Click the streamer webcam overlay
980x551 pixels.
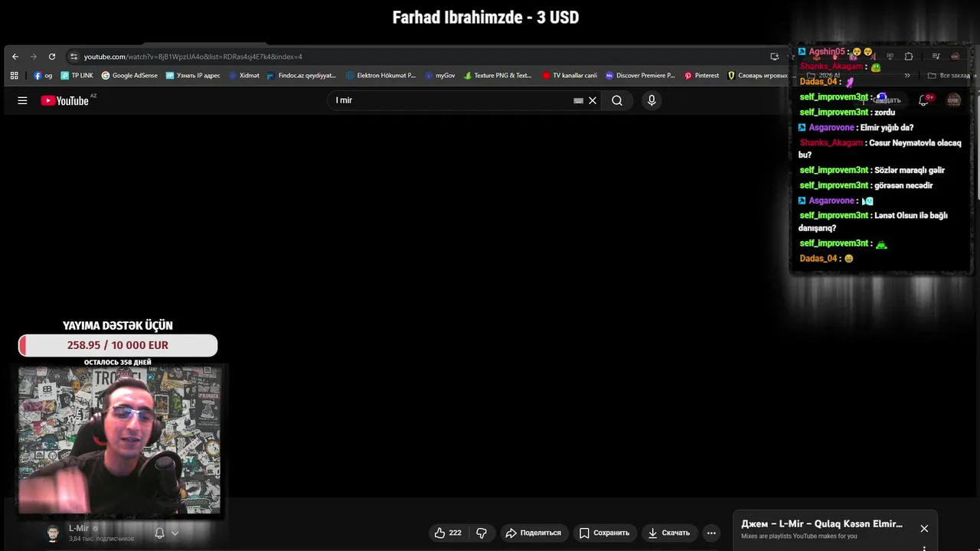119,440
